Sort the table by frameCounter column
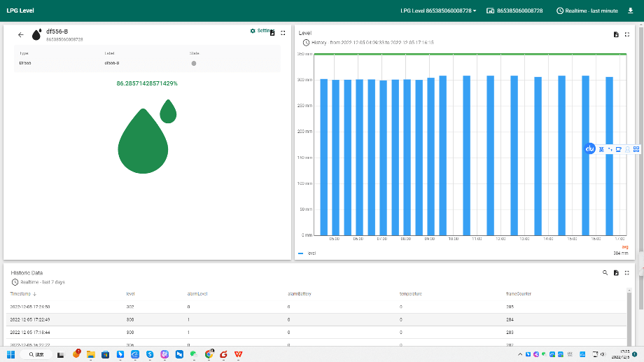Screen dimensions: 644x362 (x=518, y=293)
